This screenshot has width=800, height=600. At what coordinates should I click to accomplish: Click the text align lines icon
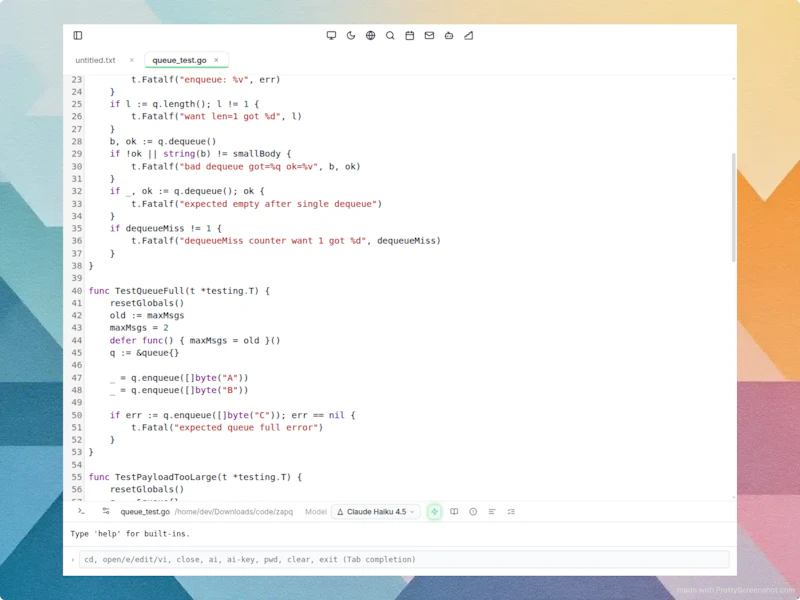[492, 511]
